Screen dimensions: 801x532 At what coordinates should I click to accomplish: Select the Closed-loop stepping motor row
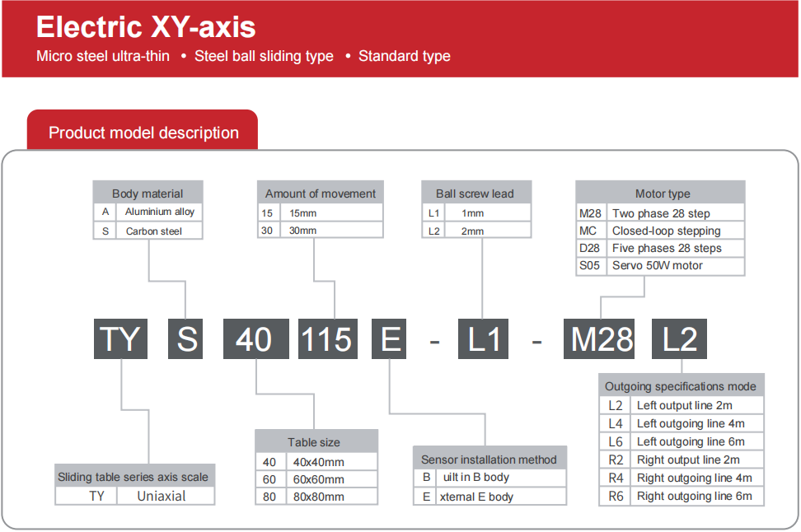[x=666, y=231]
